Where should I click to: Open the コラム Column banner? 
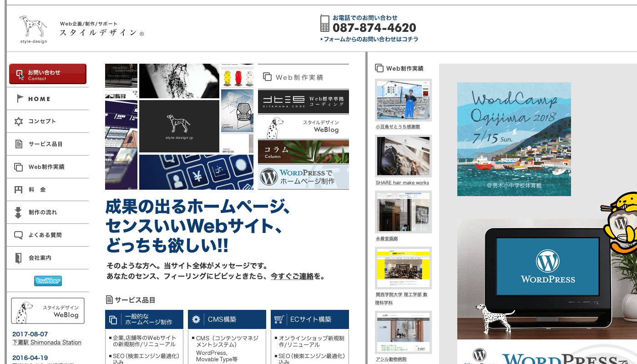[303, 152]
